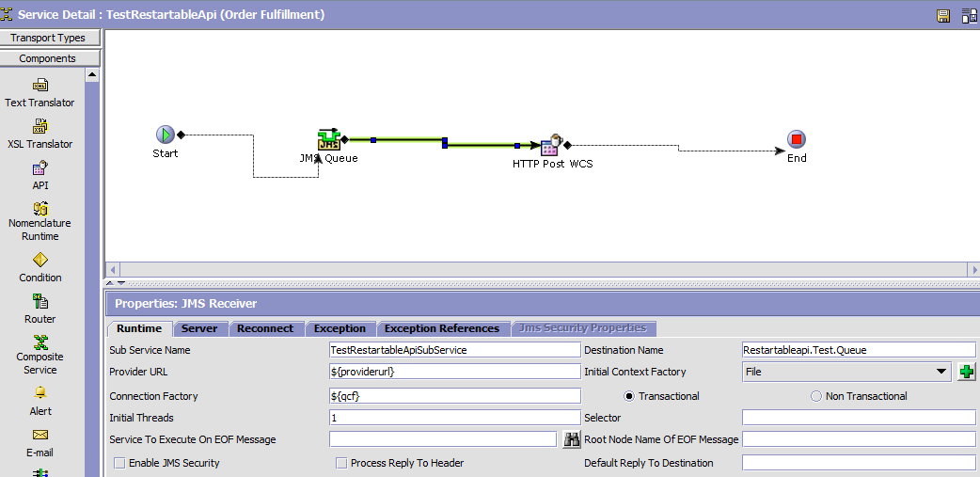
Task: Pick the API component from palette
Action: 40,169
